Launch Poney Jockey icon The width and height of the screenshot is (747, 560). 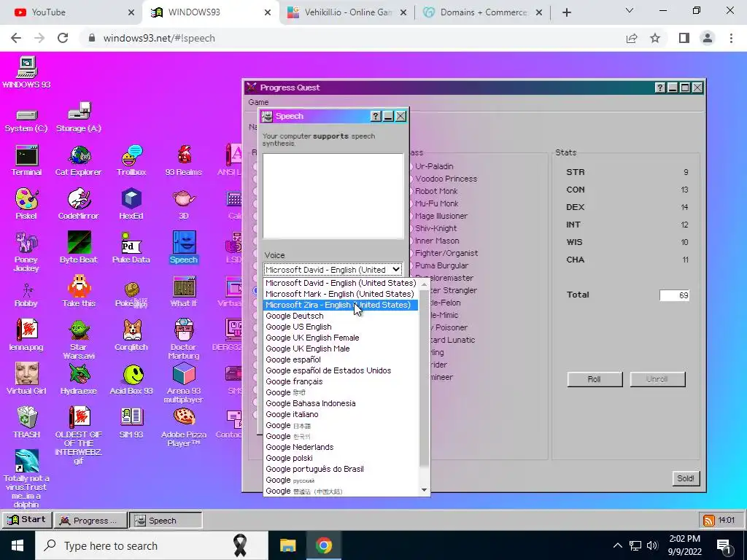[x=26, y=252]
